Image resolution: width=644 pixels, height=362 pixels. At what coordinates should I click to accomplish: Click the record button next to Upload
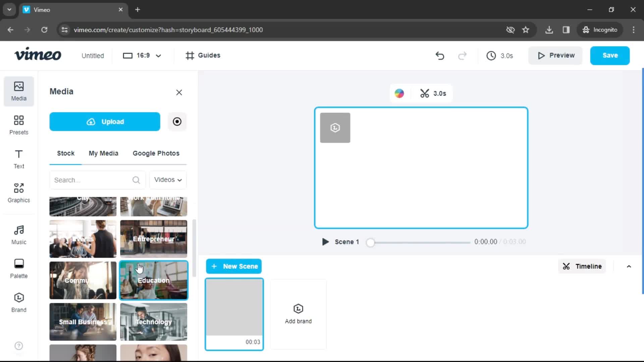coord(177,121)
